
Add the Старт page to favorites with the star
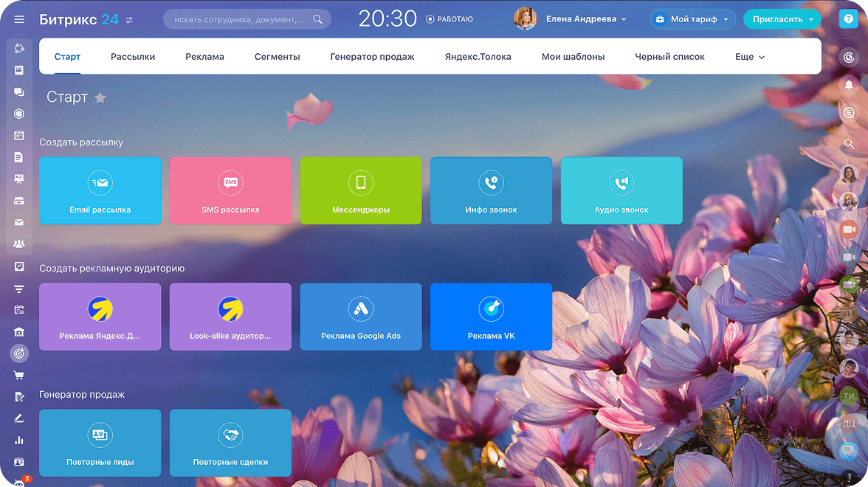point(100,97)
